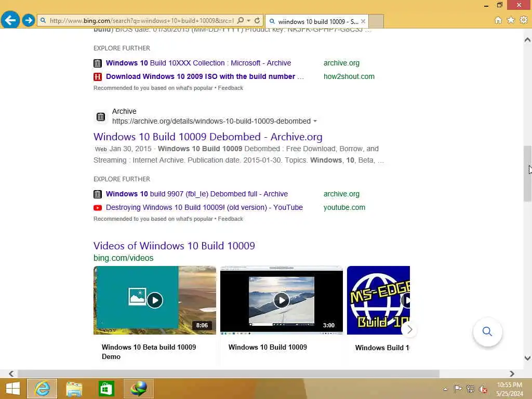Open 'Videos of Wiindows 10 Build 10009' heading
Screen dimensions: 532x399
pos(174,246)
